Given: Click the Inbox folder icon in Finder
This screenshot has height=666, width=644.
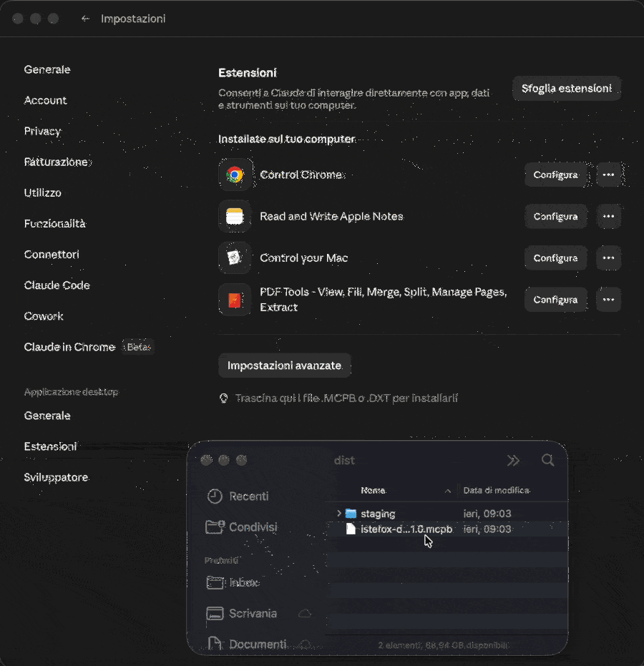Looking at the screenshot, I should (x=215, y=582).
